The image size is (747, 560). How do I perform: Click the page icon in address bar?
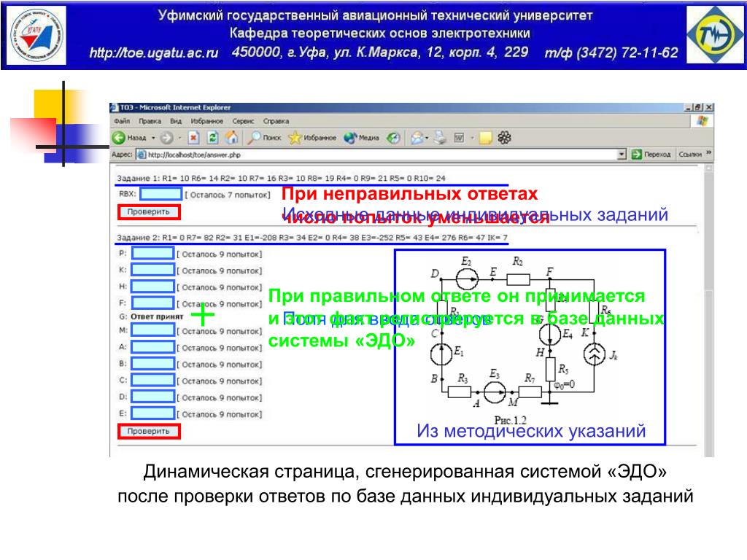[141, 155]
